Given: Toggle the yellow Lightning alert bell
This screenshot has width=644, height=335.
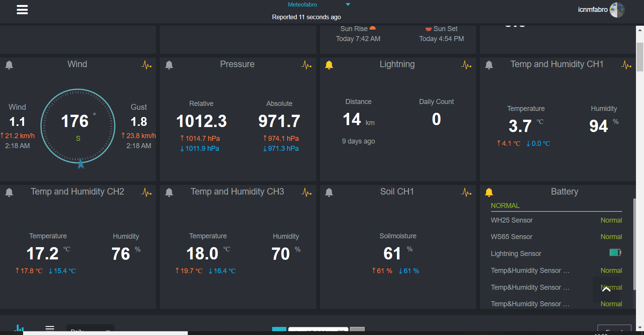Looking at the screenshot, I should point(329,65).
